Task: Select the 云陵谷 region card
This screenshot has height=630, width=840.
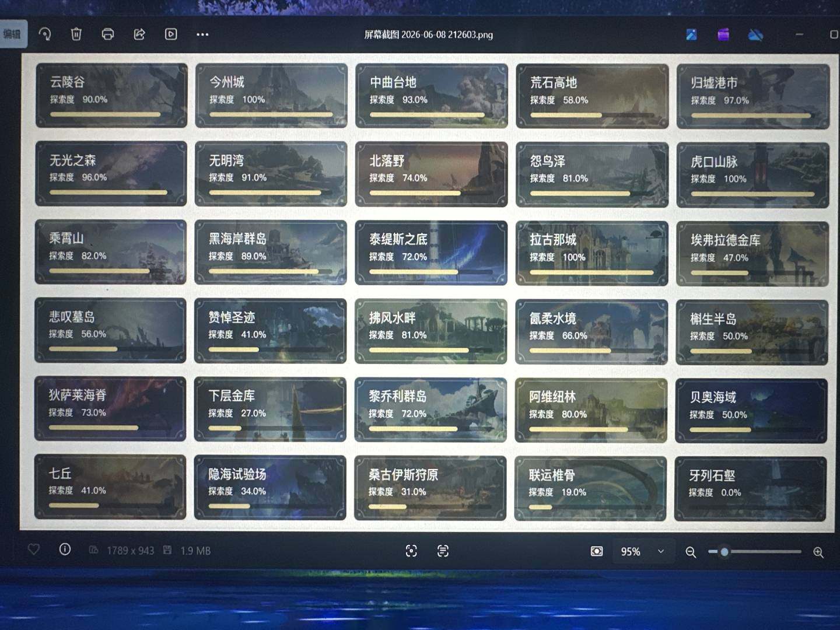Action: click(x=111, y=95)
